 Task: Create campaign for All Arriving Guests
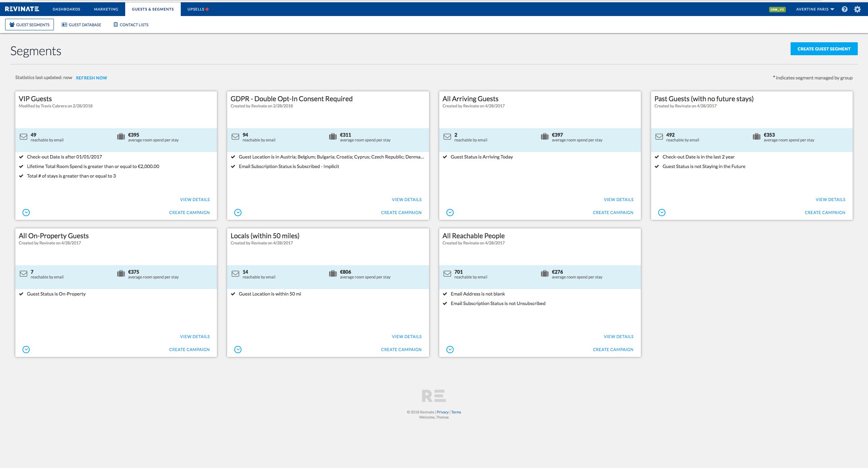coord(613,212)
